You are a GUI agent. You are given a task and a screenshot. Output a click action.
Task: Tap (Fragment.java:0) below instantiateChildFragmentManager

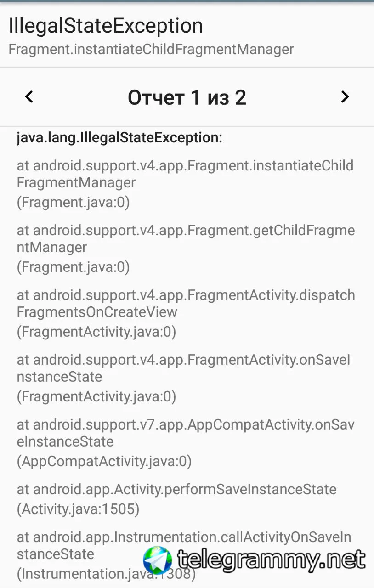tap(73, 202)
